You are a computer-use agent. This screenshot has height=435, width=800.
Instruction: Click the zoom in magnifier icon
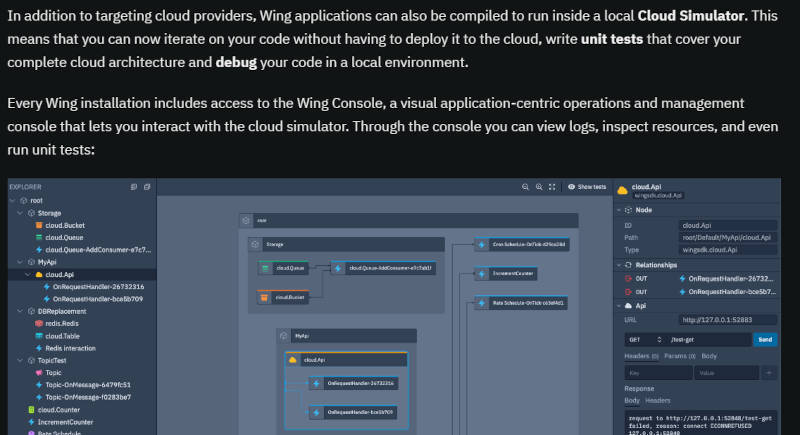pos(539,187)
